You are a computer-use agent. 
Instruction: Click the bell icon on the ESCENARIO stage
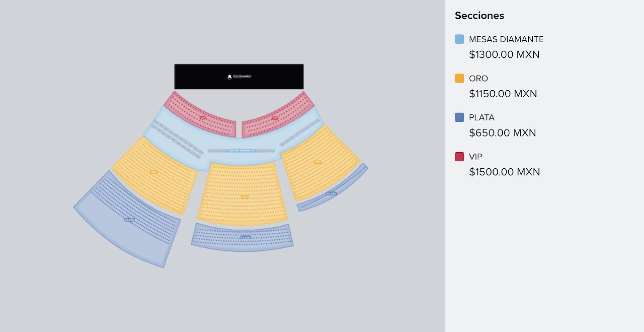pos(230,76)
